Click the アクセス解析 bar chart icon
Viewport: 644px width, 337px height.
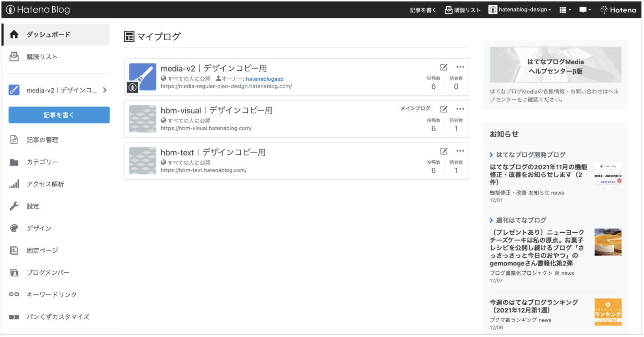[14, 184]
